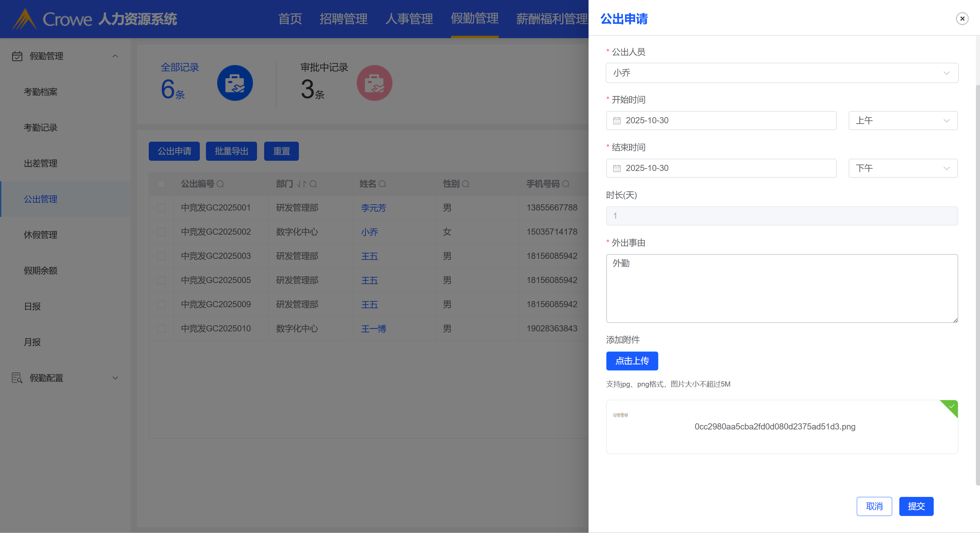Click the sort icon in 部门 column header

click(x=301, y=184)
